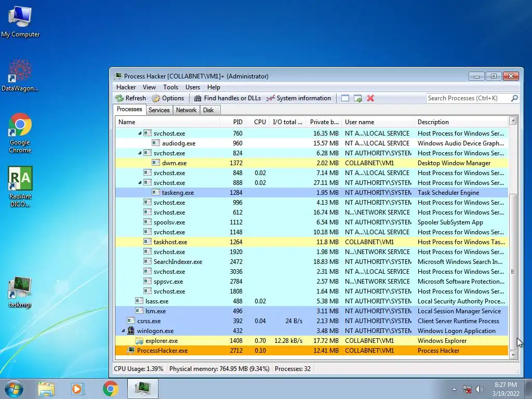The width and height of the screenshot is (532, 399).
Task: Select the dwm.exe process row
Action: click(312, 163)
